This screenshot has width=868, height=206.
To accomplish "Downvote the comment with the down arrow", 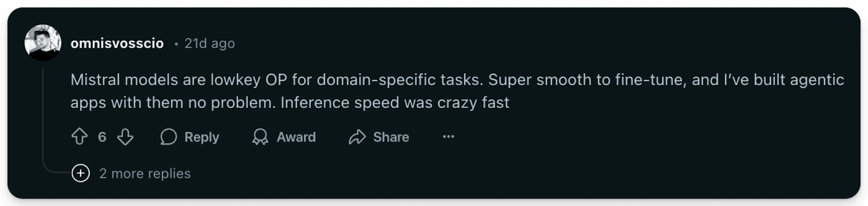I will coord(125,137).
